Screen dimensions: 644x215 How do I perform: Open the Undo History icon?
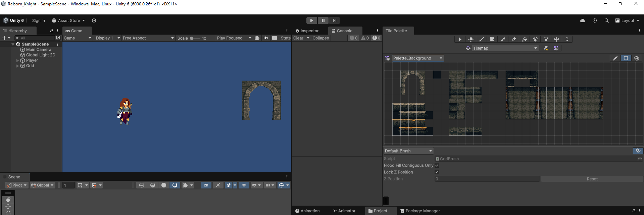coord(594,20)
